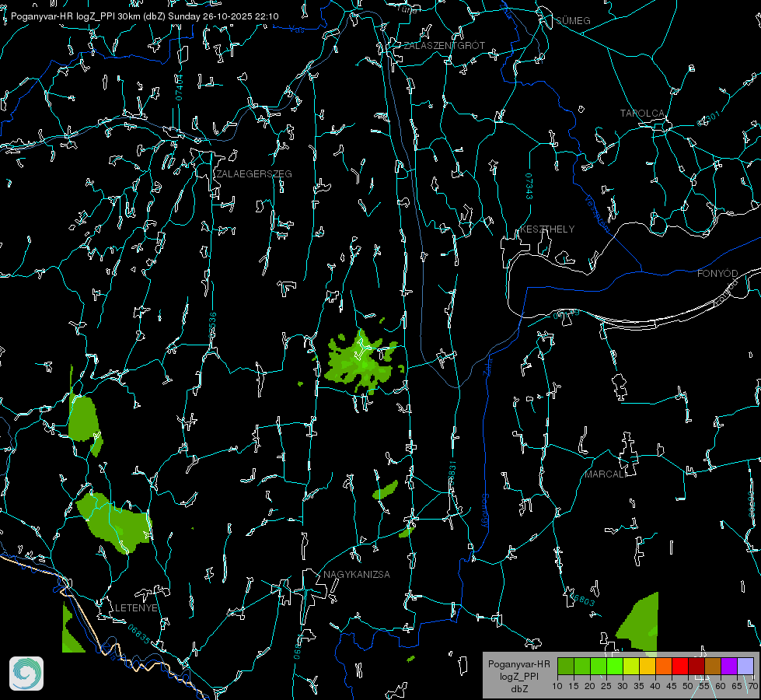Click the radar title text with the date 26-10-2025

click(x=145, y=16)
